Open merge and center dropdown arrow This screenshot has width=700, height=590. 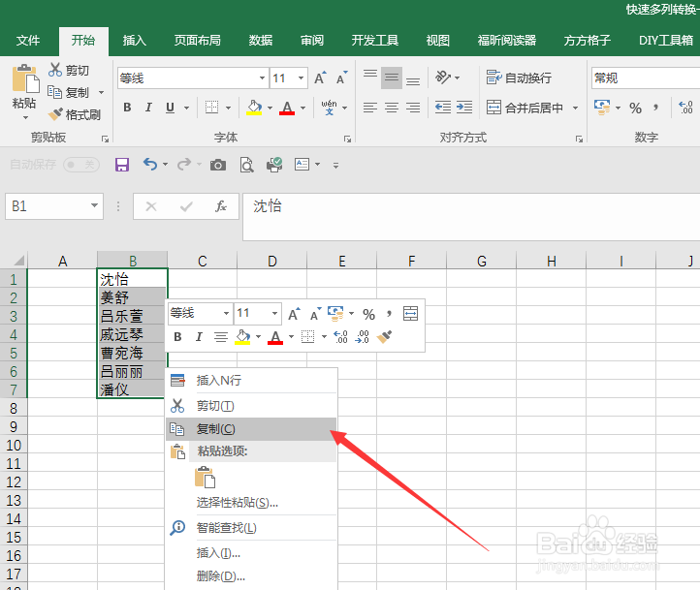[x=576, y=108]
